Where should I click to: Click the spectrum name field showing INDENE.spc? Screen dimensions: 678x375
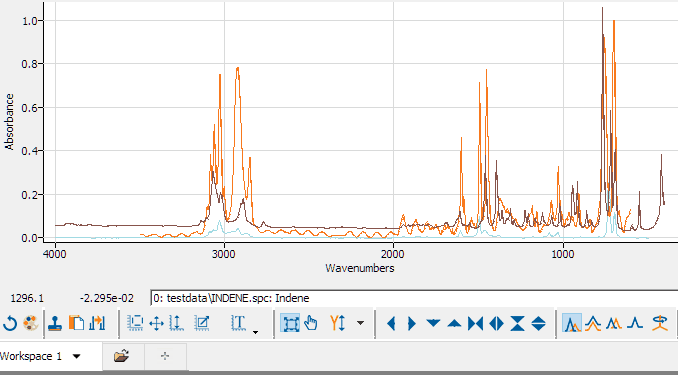point(414,298)
